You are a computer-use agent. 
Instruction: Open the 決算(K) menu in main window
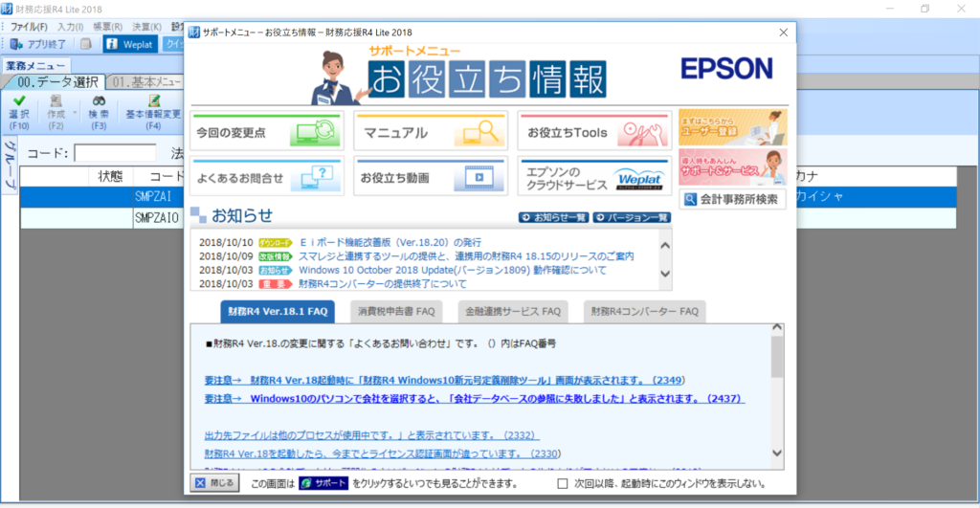click(146, 27)
